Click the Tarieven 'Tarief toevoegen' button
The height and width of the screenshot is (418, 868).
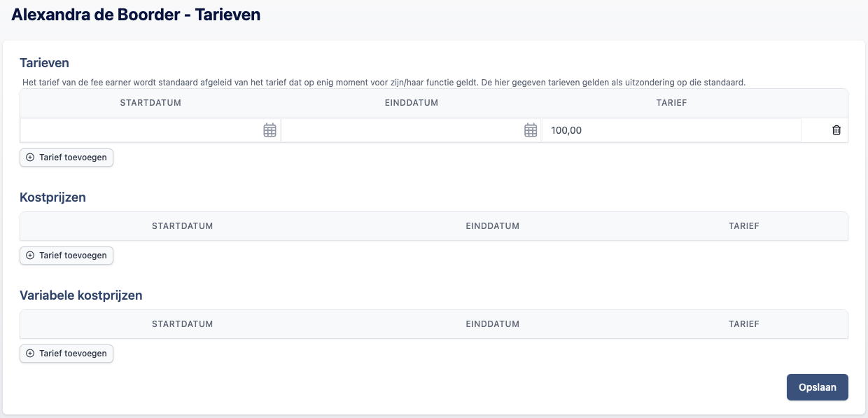point(66,158)
